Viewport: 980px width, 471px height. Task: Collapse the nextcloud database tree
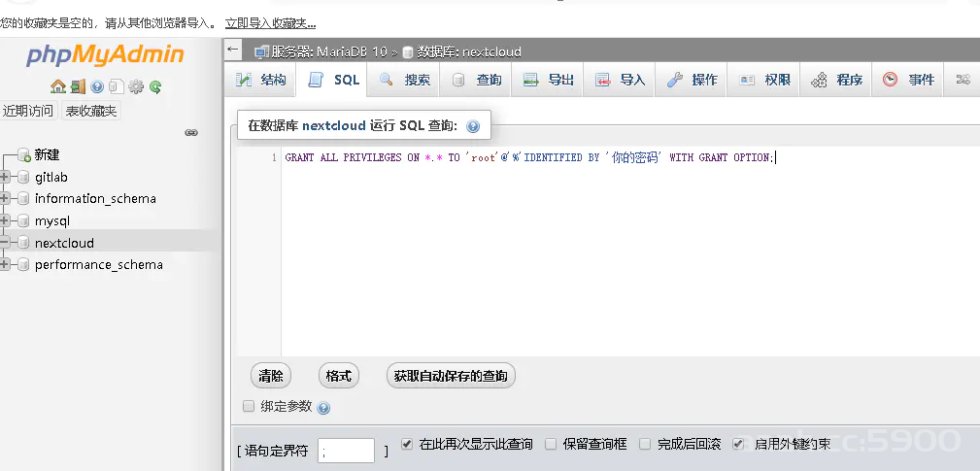(5, 243)
